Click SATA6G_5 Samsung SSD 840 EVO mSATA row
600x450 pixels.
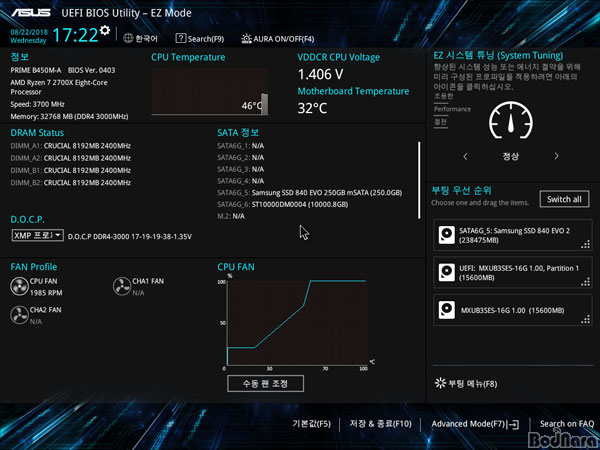310,192
